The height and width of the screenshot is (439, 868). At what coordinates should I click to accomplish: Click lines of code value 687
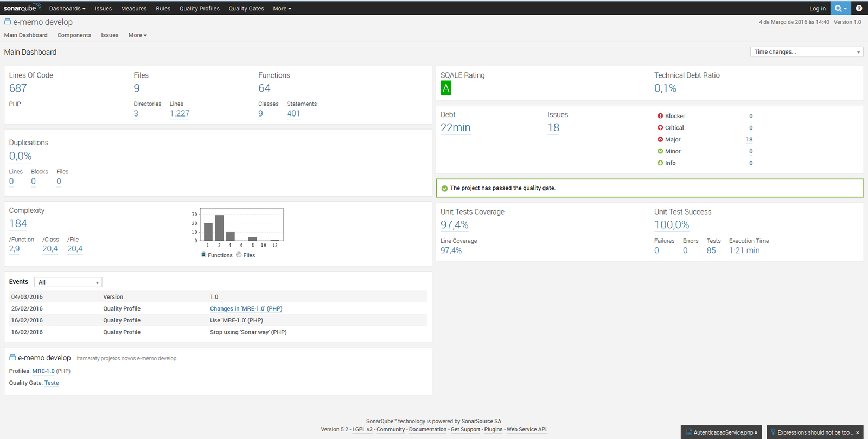click(x=18, y=88)
